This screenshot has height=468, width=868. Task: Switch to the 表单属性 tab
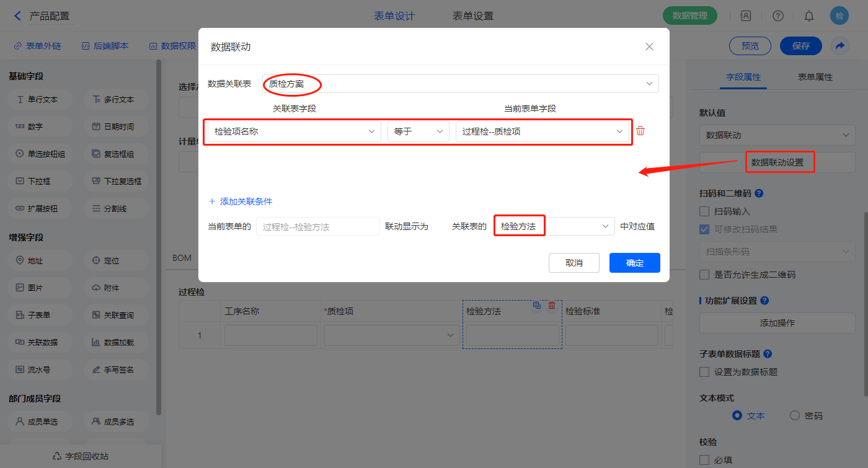815,77
